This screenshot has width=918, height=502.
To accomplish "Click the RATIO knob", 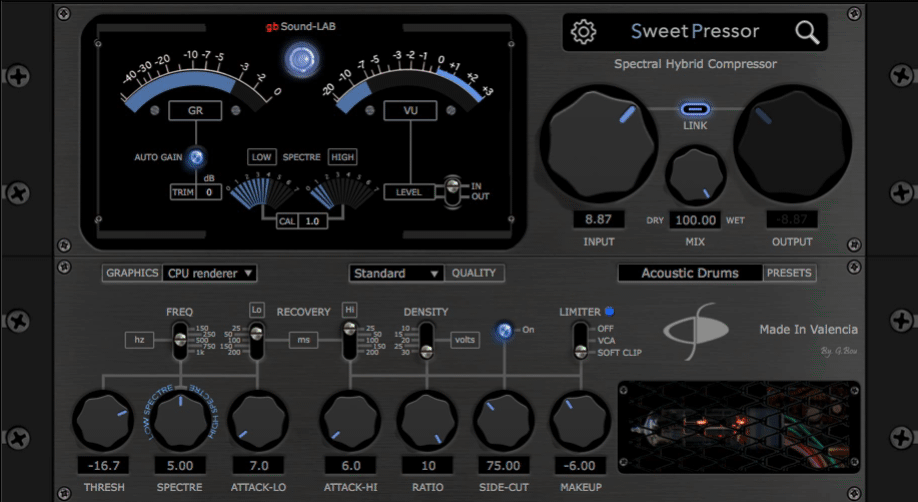I will click(x=427, y=421).
